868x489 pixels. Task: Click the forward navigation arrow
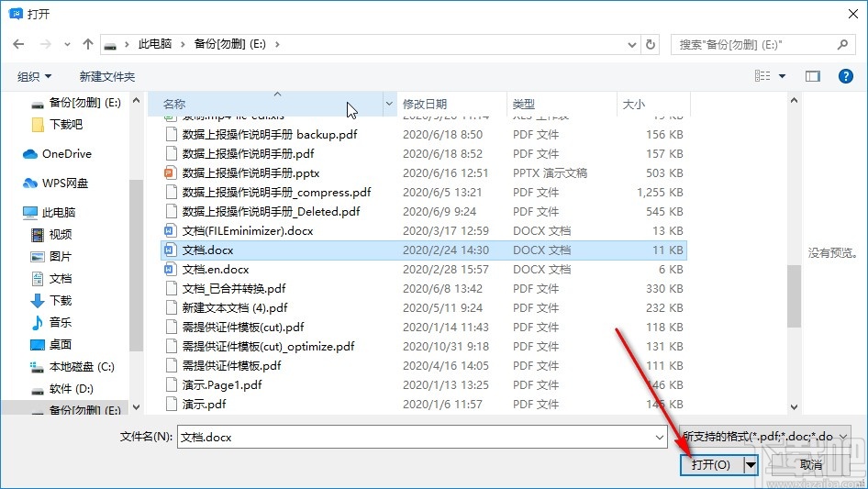tap(45, 44)
